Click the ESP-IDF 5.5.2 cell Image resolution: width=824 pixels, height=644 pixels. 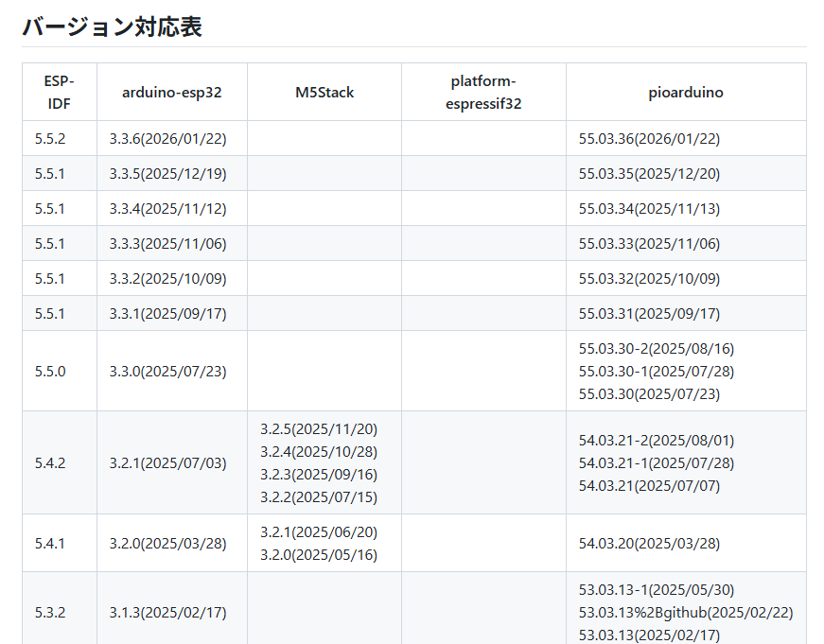(x=50, y=139)
